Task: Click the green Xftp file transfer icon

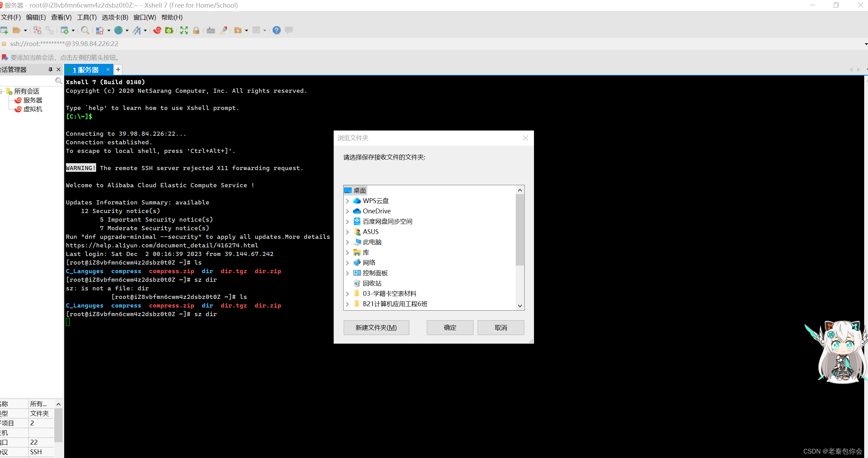Action: [169, 30]
